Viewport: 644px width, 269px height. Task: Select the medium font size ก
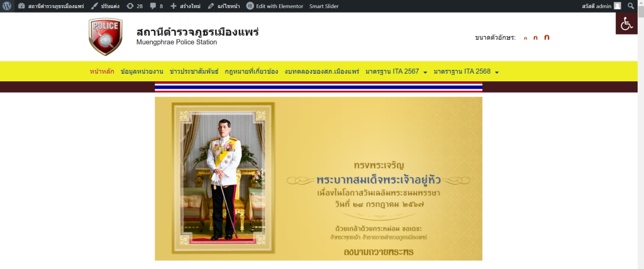coord(535,38)
